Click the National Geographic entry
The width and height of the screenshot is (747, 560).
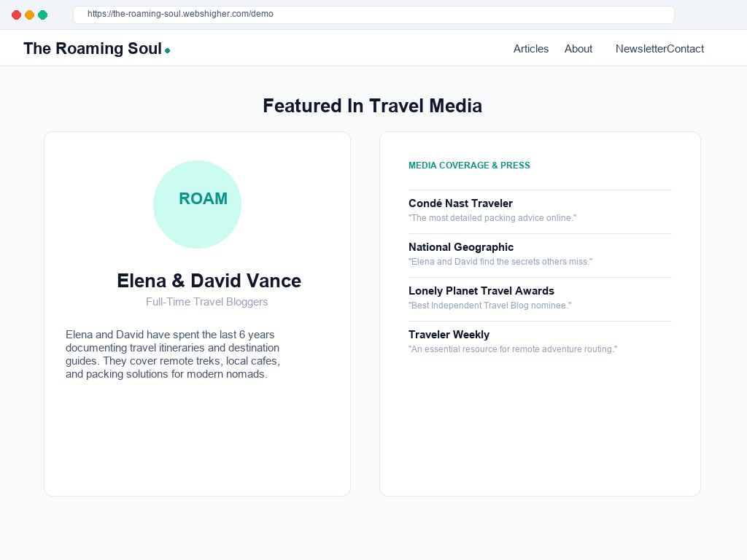[541, 256]
